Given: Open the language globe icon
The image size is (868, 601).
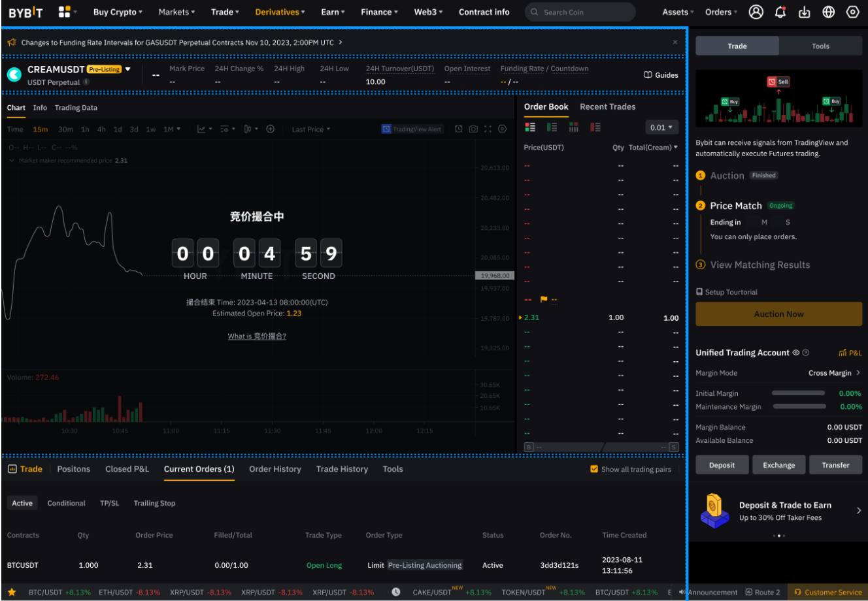Looking at the screenshot, I should click(x=829, y=12).
